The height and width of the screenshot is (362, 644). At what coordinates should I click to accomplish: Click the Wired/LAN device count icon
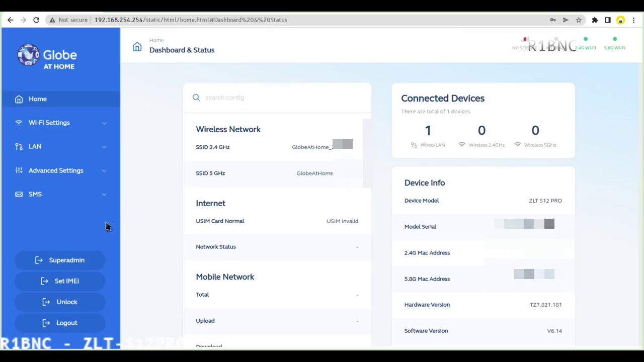(414, 145)
